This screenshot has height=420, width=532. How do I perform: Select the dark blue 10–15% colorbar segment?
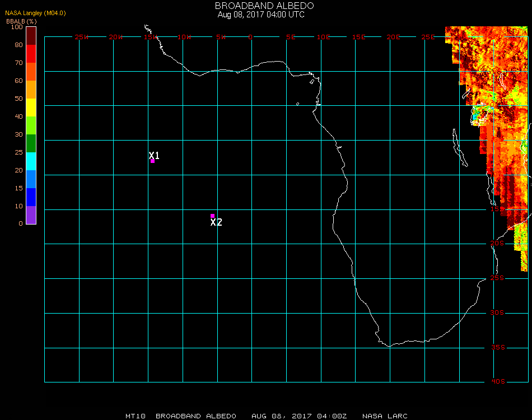[x=31, y=197]
